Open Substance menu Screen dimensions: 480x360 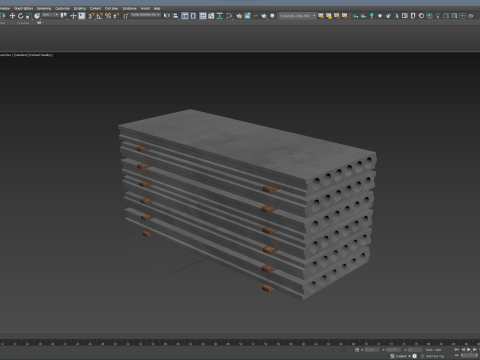pos(129,8)
